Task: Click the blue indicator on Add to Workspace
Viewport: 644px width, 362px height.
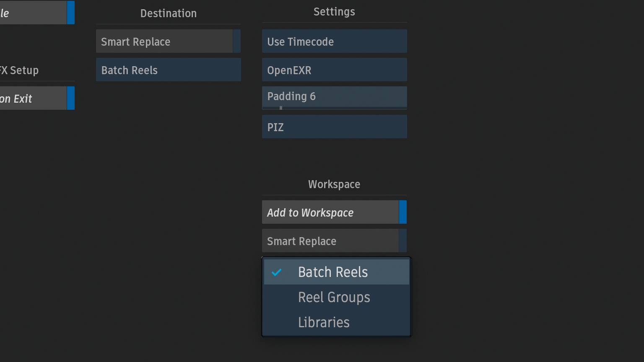Action: point(402,212)
